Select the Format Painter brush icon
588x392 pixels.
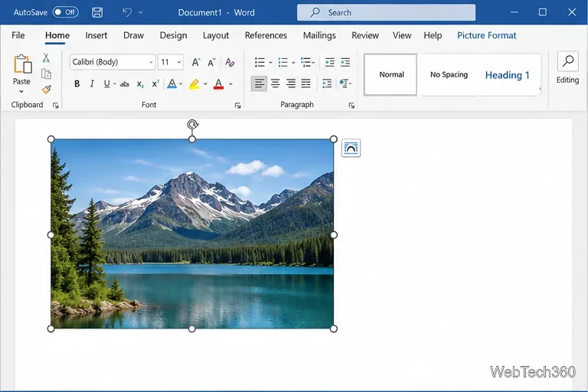47,90
